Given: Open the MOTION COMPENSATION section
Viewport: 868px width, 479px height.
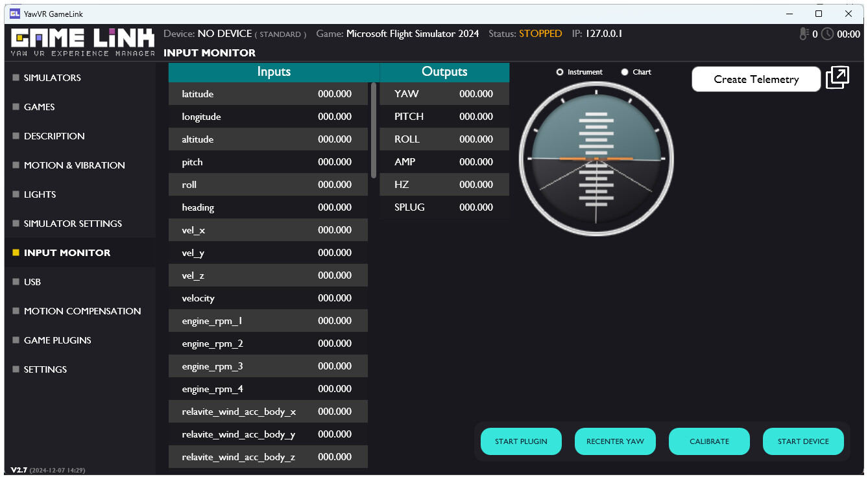Looking at the screenshot, I should (x=82, y=310).
